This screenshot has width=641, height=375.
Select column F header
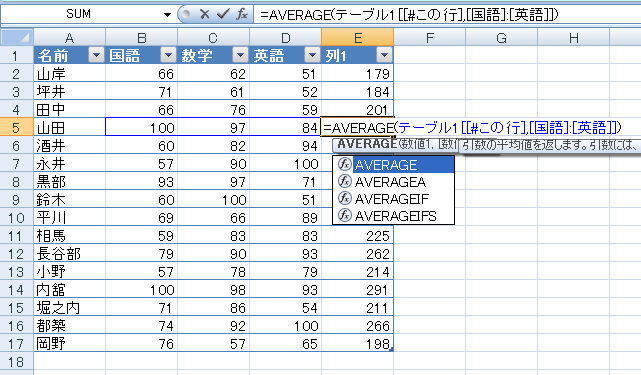pos(429,38)
